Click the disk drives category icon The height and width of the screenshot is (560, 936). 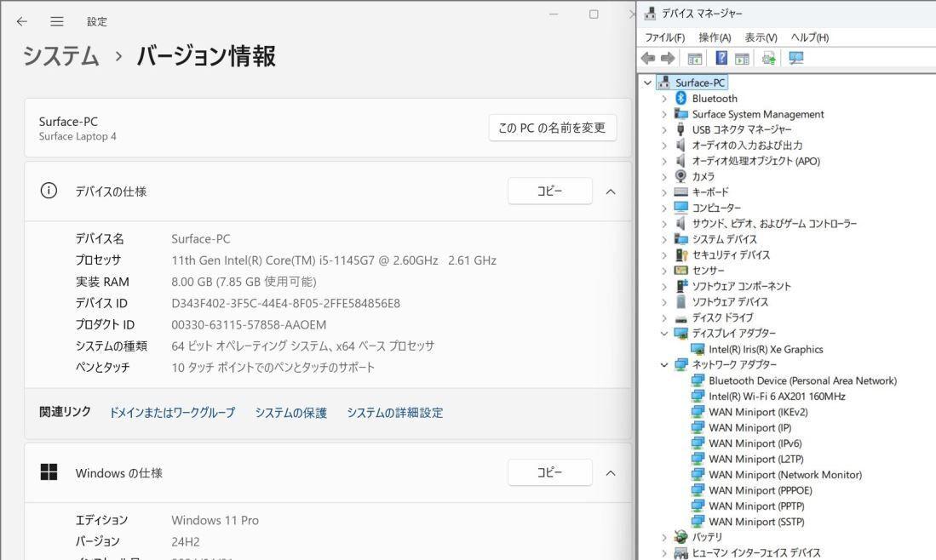pos(681,318)
